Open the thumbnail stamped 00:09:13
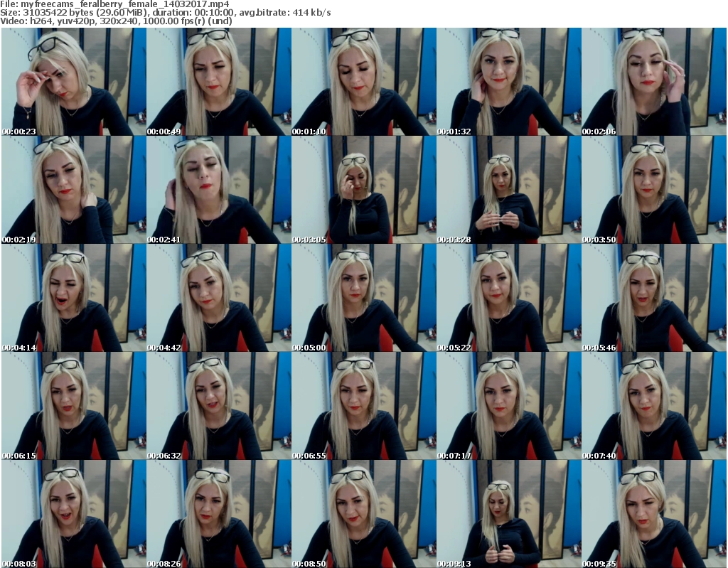 click(x=509, y=514)
